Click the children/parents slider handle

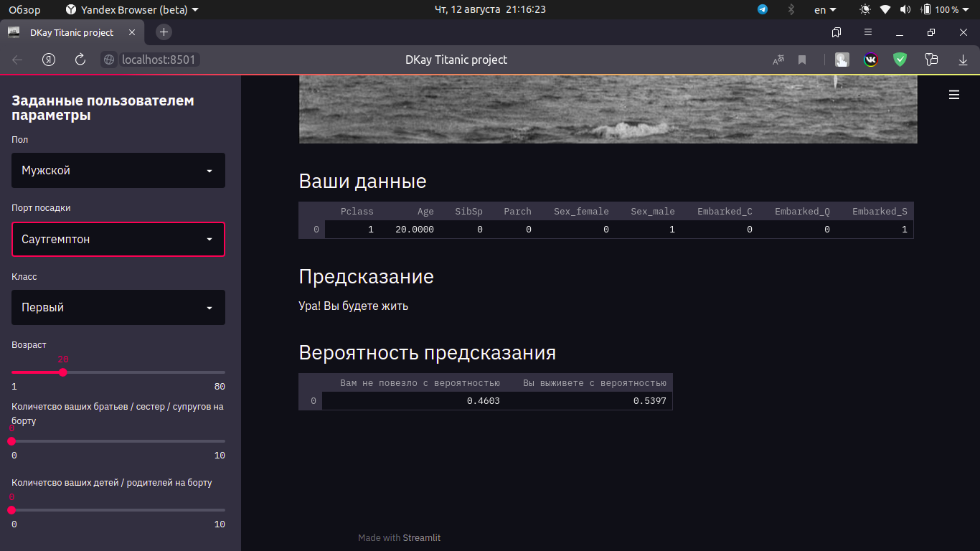[11, 510]
